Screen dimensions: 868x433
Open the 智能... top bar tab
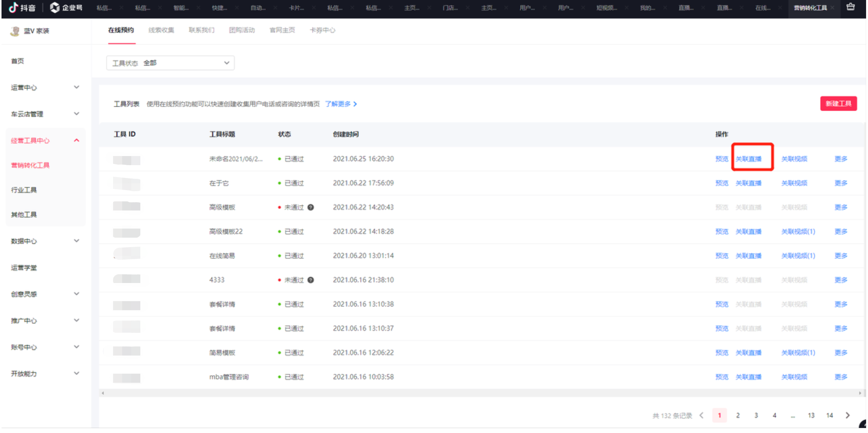tap(181, 8)
